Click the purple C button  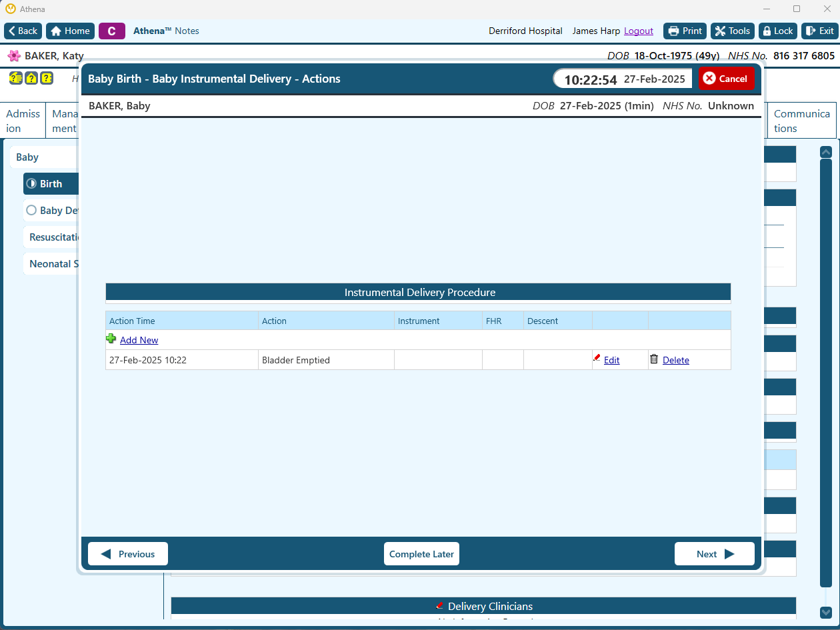click(x=112, y=31)
